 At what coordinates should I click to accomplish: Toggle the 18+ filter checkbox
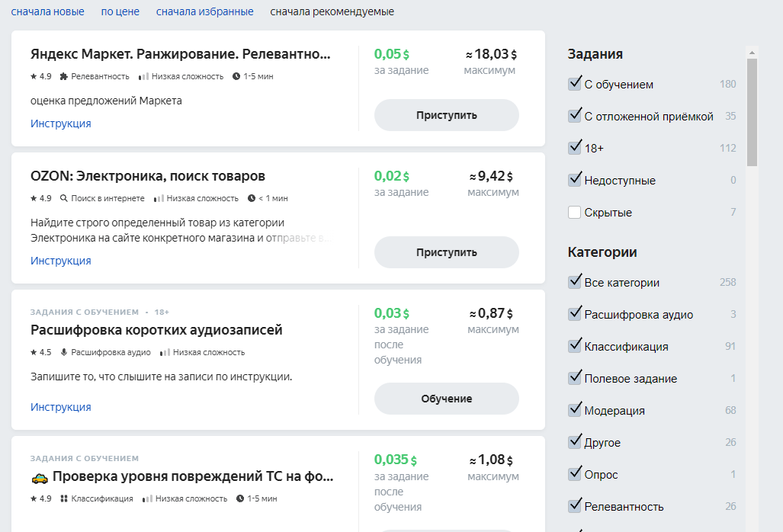[575, 147]
